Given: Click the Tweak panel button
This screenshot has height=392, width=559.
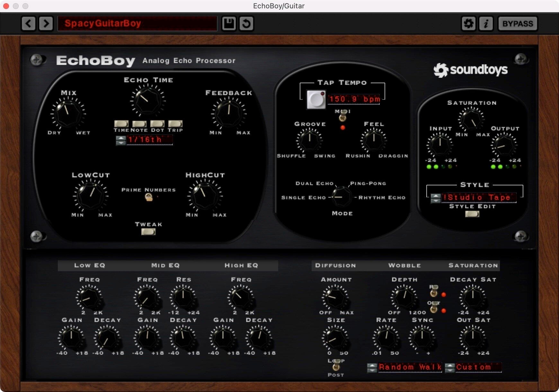Looking at the screenshot, I should (148, 231).
